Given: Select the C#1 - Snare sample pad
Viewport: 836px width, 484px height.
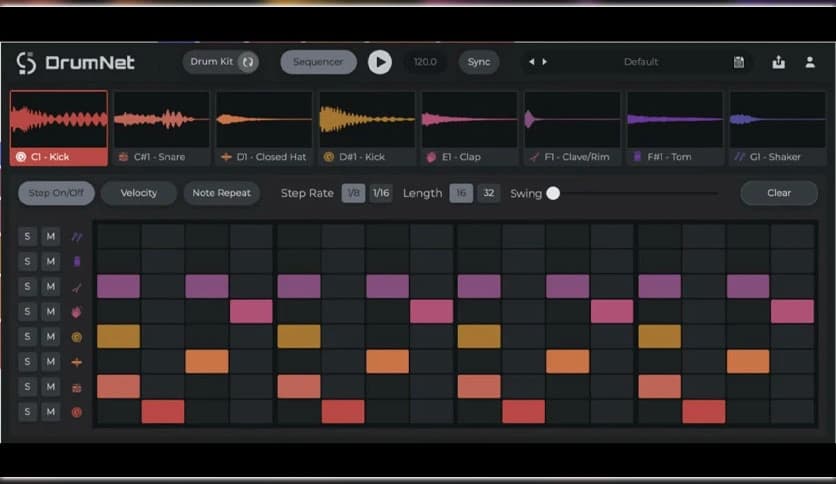Looking at the screenshot, I should (162, 128).
